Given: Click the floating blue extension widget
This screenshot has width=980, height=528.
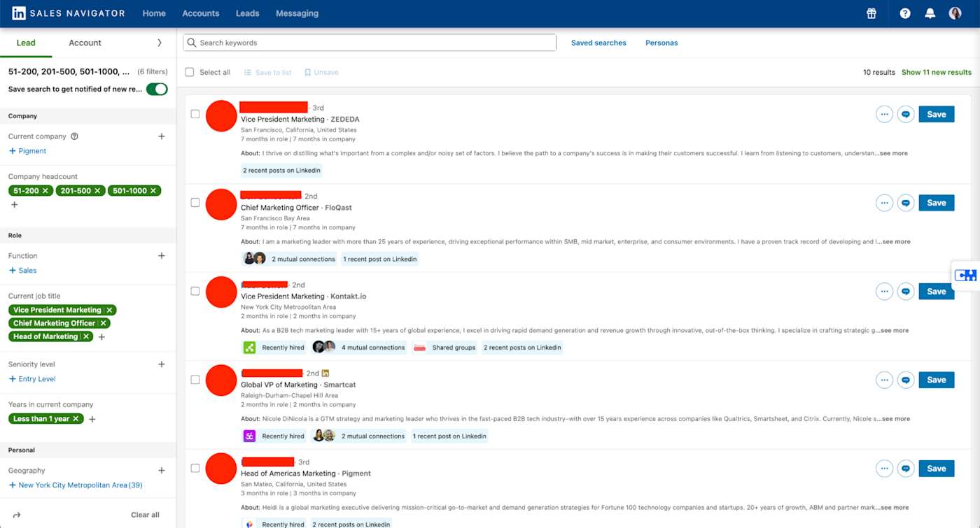Looking at the screenshot, I should click(x=966, y=275).
